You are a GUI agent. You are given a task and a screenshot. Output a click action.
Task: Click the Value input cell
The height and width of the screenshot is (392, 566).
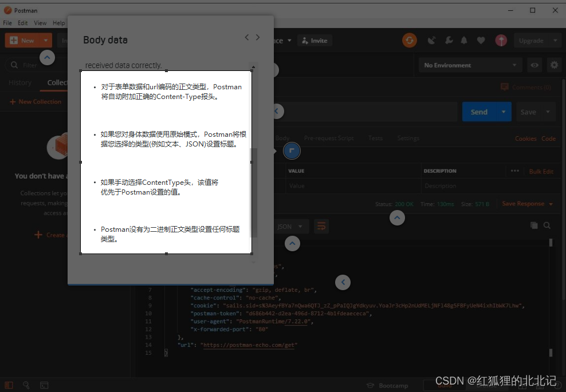(x=353, y=186)
